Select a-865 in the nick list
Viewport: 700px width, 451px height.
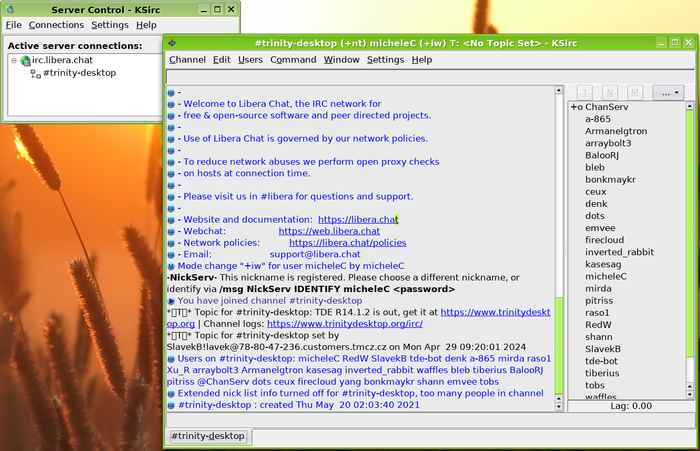[598, 119]
